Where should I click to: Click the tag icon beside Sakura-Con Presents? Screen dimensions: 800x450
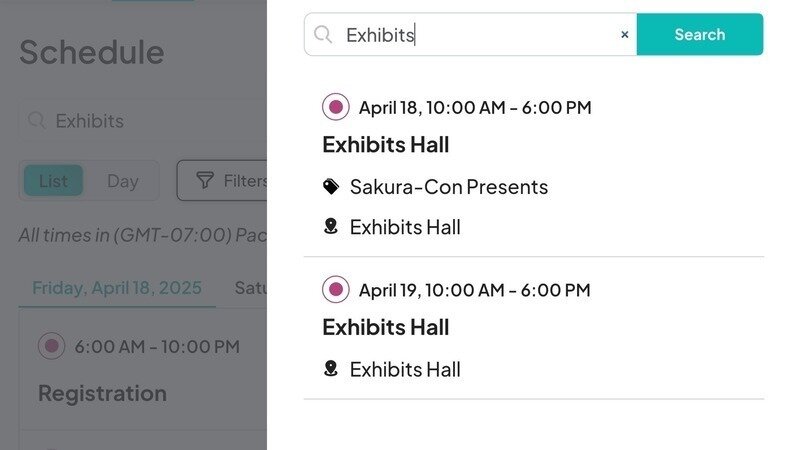[x=331, y=187]
